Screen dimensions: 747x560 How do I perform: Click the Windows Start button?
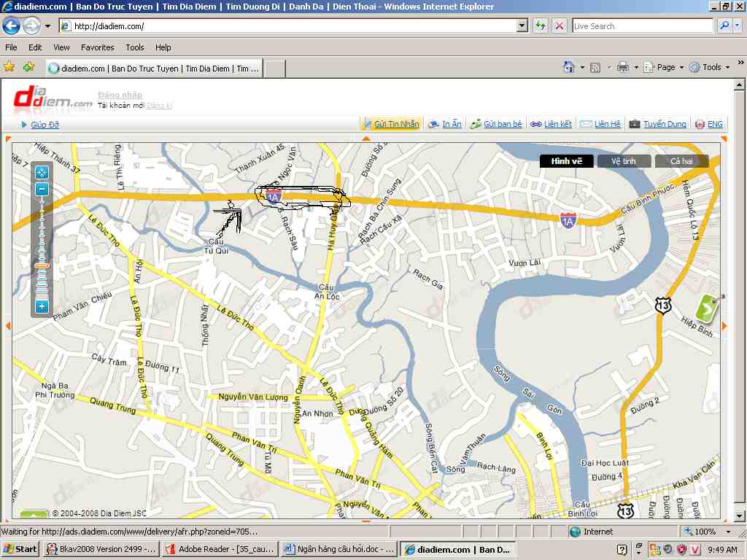coord(20,549)
